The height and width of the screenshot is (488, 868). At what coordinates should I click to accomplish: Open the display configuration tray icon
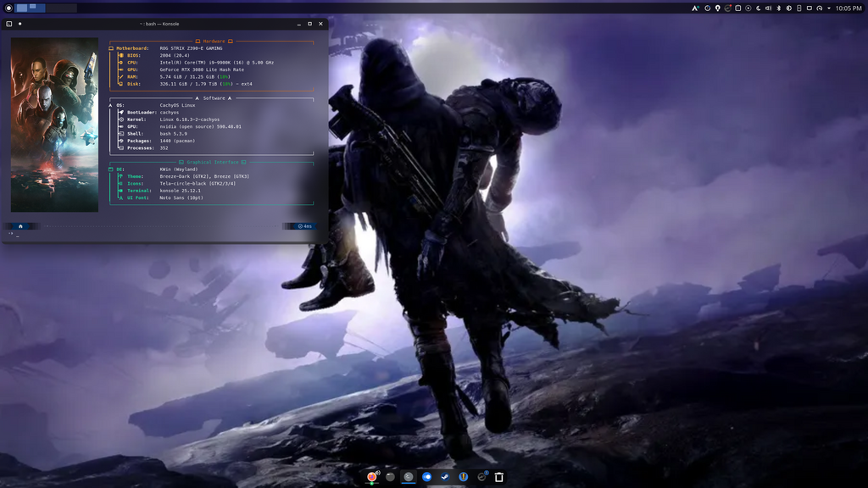pyautogui.click(x=810, y=8)
